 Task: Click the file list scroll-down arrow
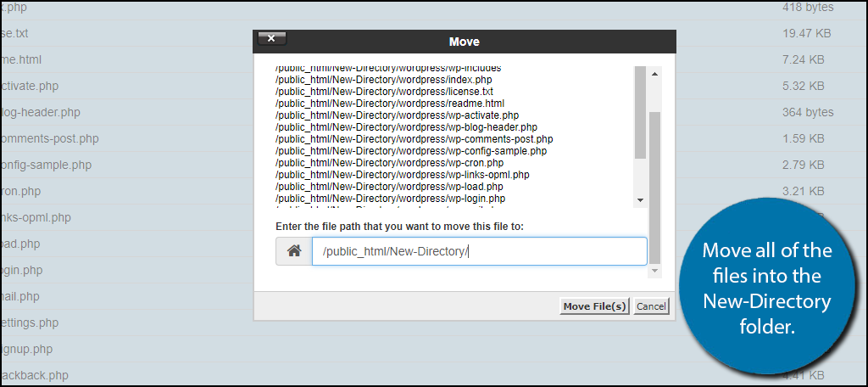click(640, 200)
